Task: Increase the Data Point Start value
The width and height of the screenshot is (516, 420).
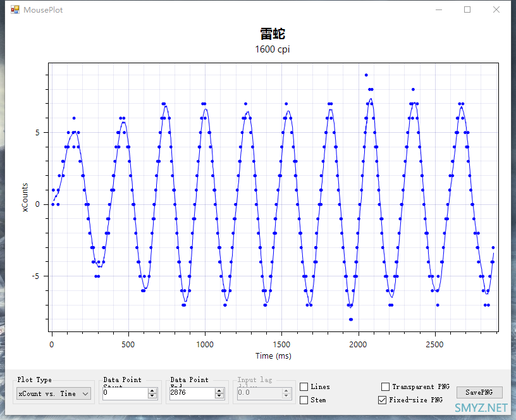Action: tap(152, 391)
